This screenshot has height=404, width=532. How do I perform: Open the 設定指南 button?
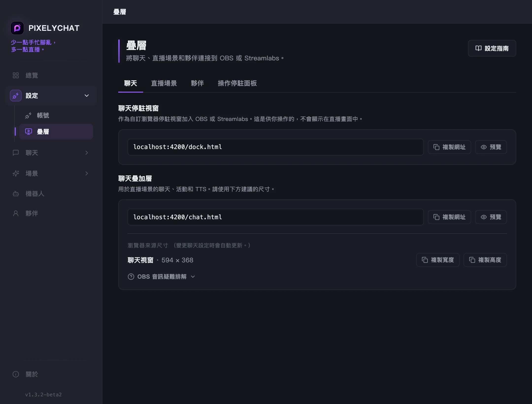(492, 48)
